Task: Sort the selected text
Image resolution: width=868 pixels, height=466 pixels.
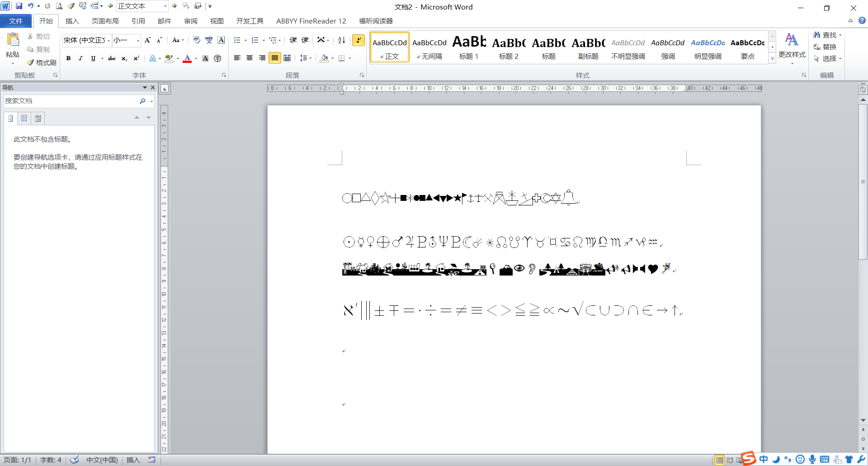Action: (x=342, y=40)
